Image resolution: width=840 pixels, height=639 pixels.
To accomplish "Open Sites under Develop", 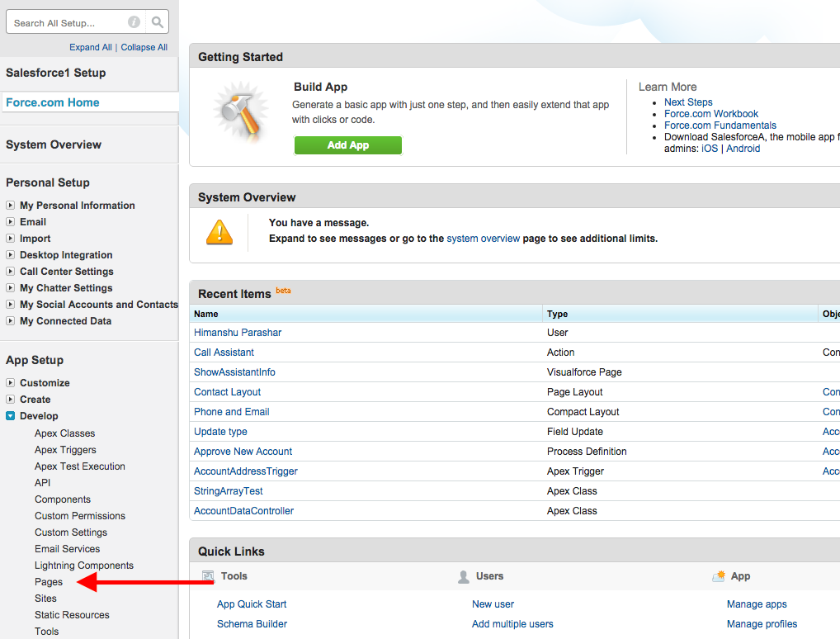I will click(45, 599).
